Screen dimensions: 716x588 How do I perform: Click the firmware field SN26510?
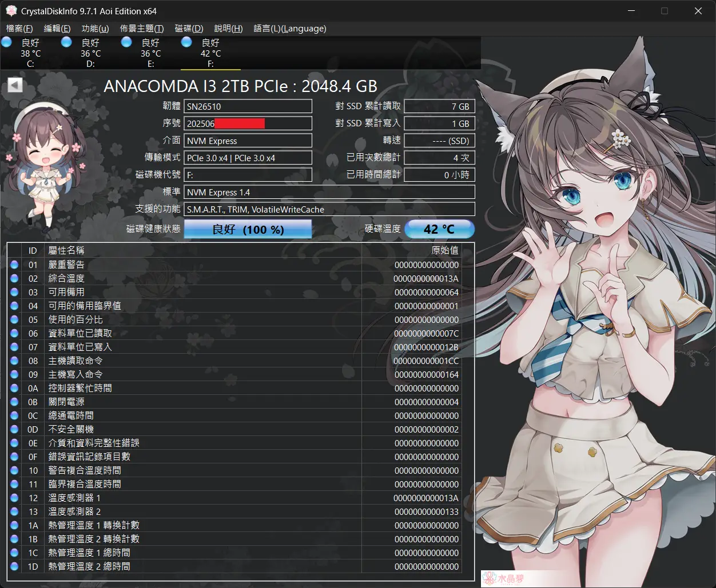click(248, 106)
